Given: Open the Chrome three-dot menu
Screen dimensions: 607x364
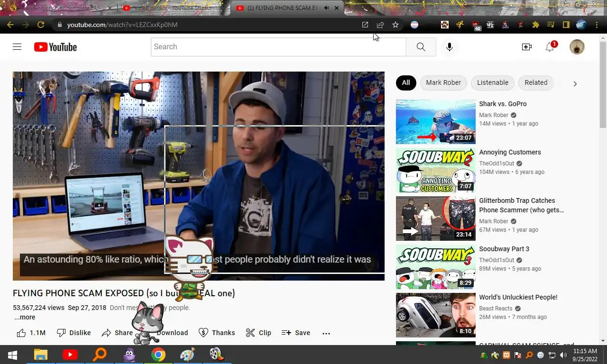Looking at the screenshot, I should (597, 25).
